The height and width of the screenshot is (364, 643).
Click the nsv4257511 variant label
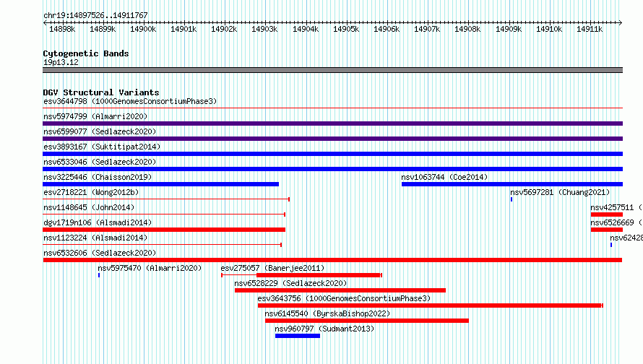pyautogui.click(x=616, y=207)
